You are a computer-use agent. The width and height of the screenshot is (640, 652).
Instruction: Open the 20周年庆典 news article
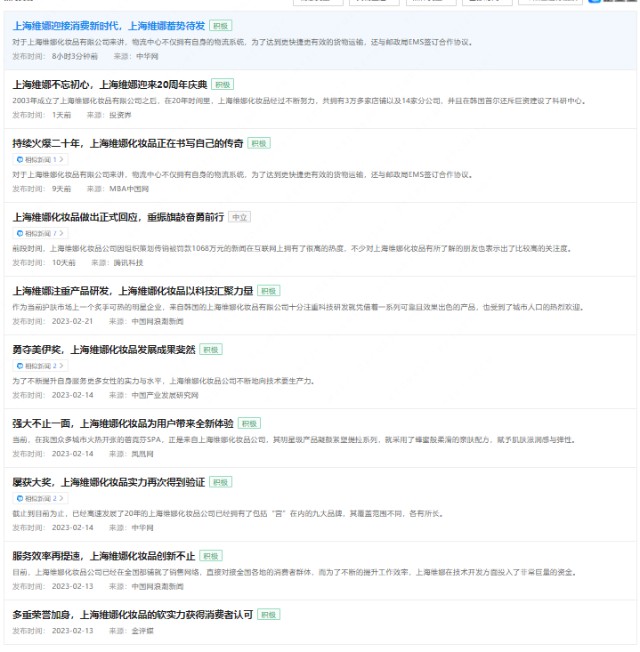pos(110,85)
